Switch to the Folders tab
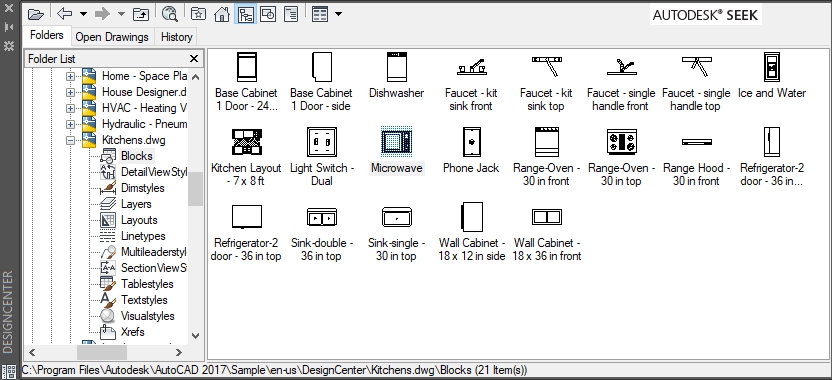 [x=47, y=35]
